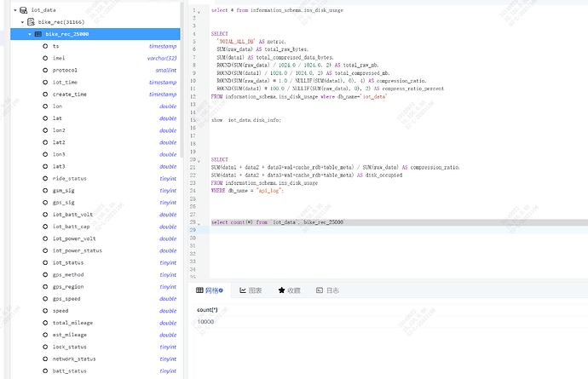The height and width of the screenshot is (379, 588).
Task: Click the bike_rec(31166) stable icon
Action: pyautogui.click(x=32, y=21)
